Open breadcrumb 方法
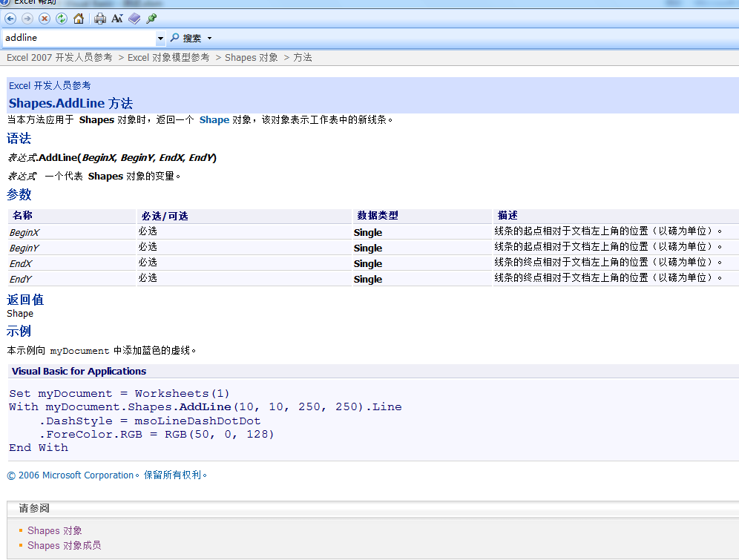This screenshot has width=739, height=560. tap(303, 57)
